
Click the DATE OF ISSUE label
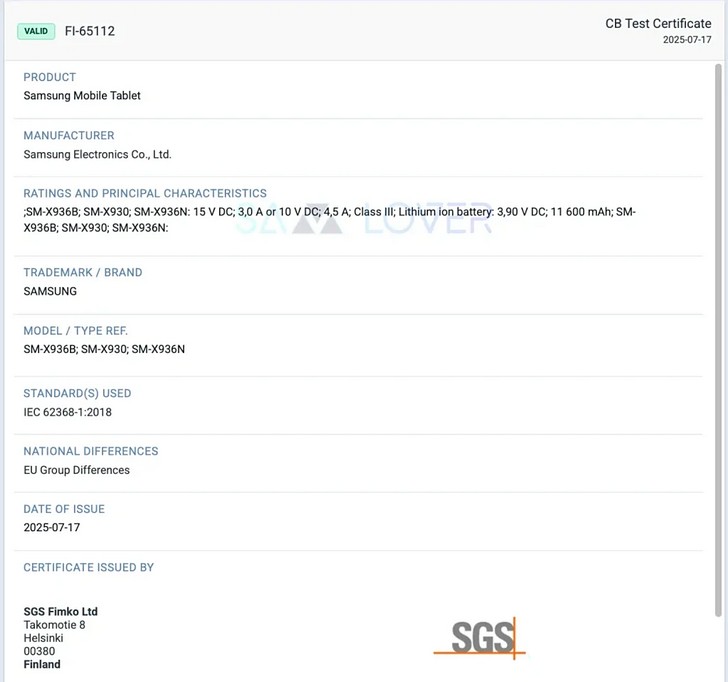tap(64, 509)
